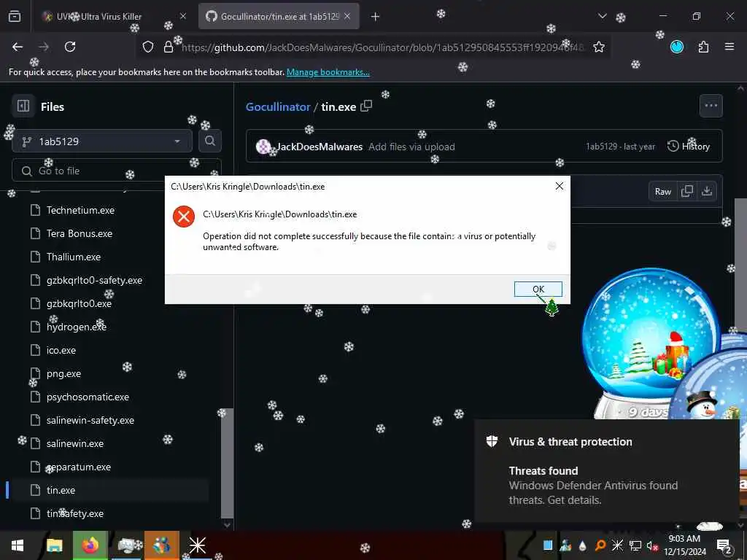Click the file tree search icon
747x560 pixels.
pyautogui.click(x=209, y=141)
